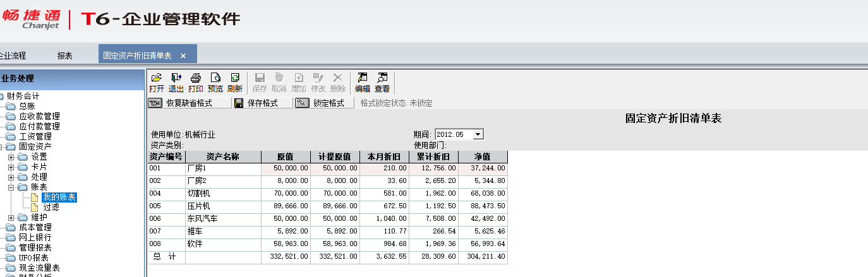Select the 推车 asset name cell
Screen dimensions: 868x277
point(223,232)
